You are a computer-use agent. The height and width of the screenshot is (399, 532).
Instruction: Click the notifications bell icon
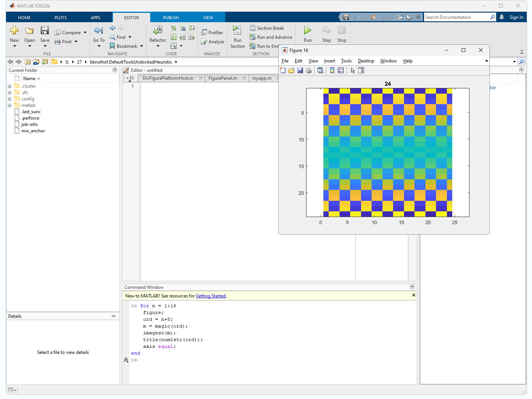coord(502,17)
